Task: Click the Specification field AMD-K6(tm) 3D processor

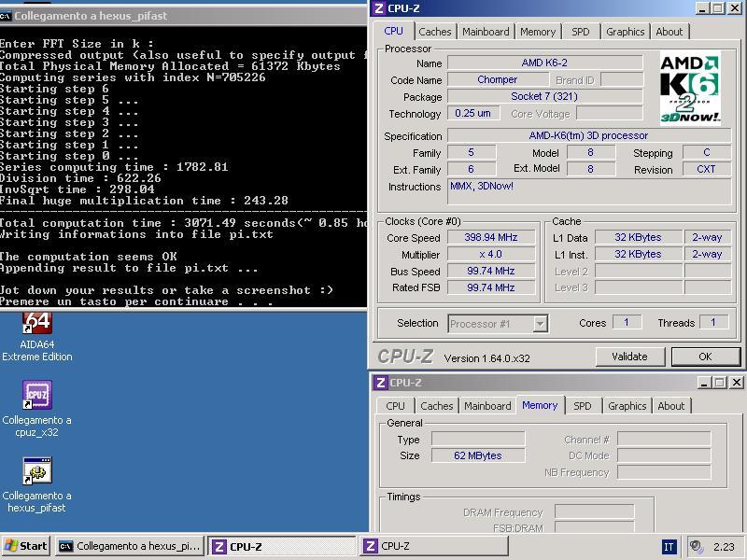Action: [x=589, y=135]
